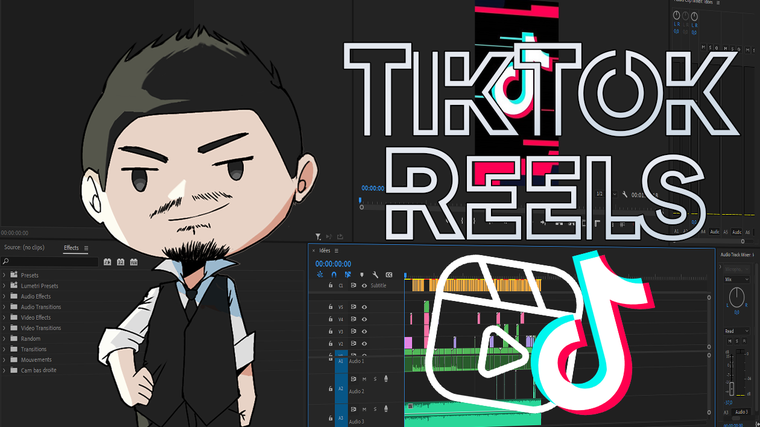Expand the Audio Transitions bin
This screenshot has width=760, height=427.
4,307
